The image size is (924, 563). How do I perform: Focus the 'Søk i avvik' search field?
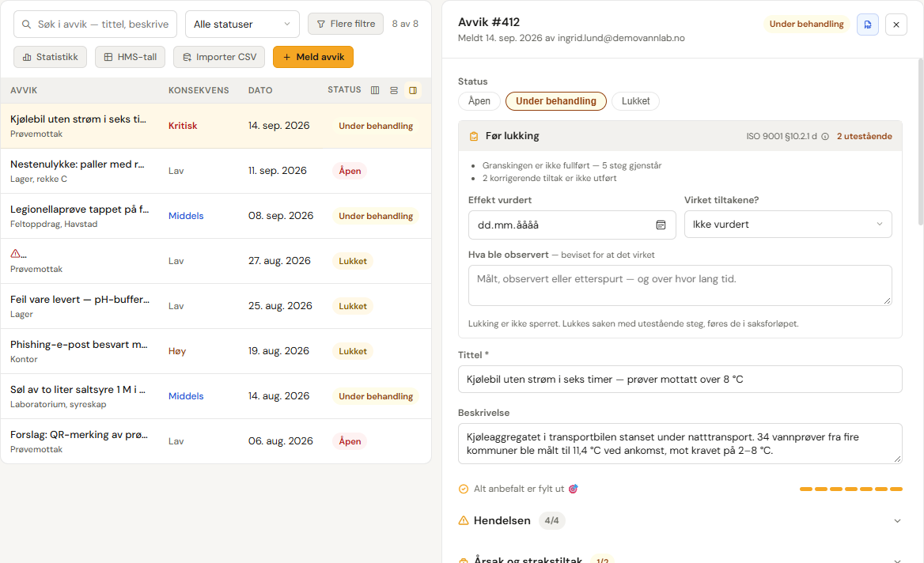(x=96, y=25)
